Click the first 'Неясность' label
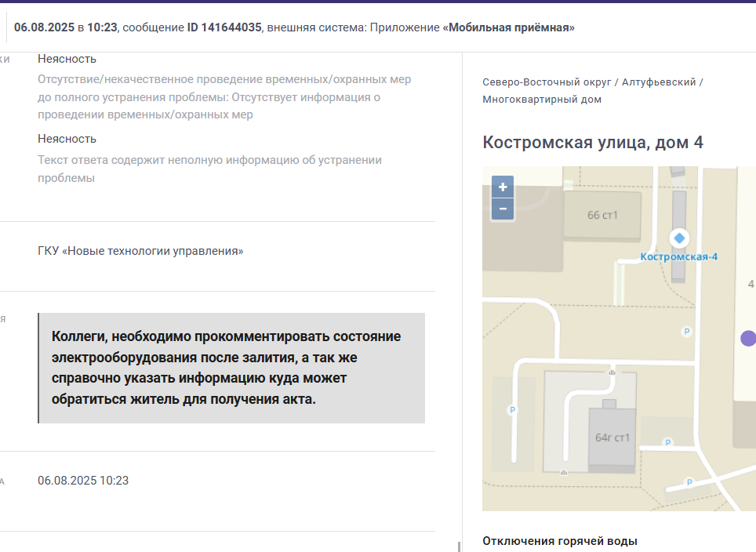The height and width of the screenshot is (552, 756). click(x=67, y=59)
